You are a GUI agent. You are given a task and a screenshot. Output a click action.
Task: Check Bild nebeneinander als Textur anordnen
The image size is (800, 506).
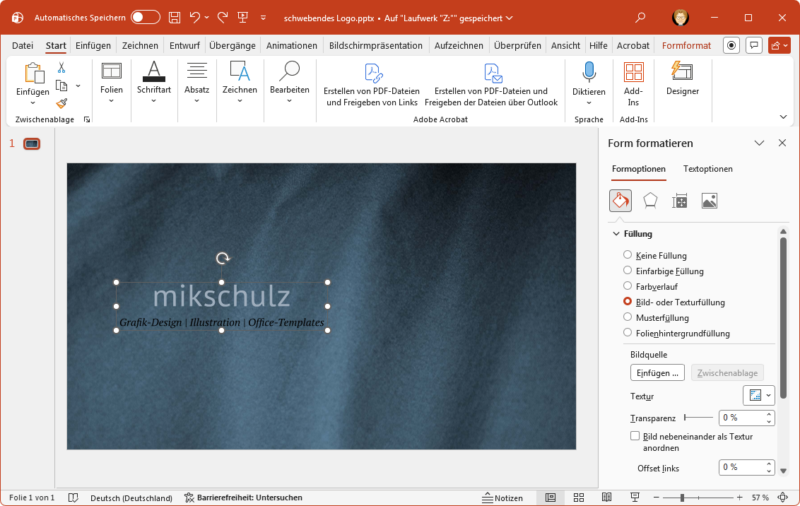click(635, 436)
